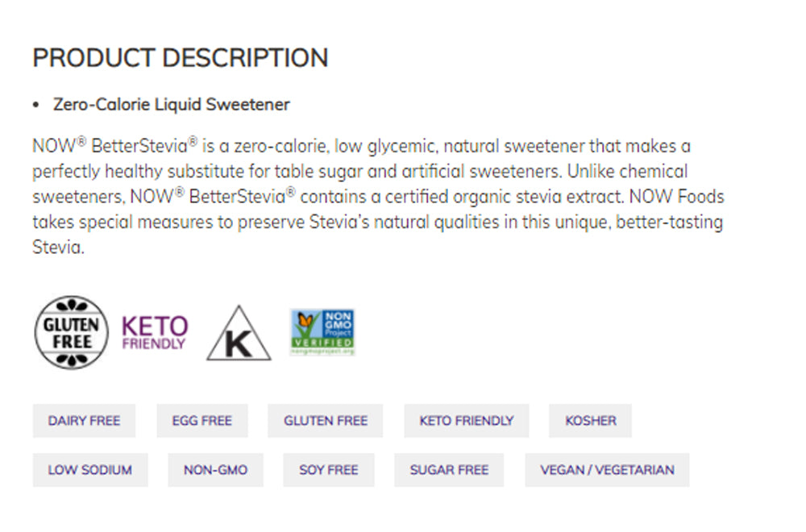Viewport: 806px width, 532px height.
Task: Click the Non-GMO Project Verified badge
Action: [322, 332]
